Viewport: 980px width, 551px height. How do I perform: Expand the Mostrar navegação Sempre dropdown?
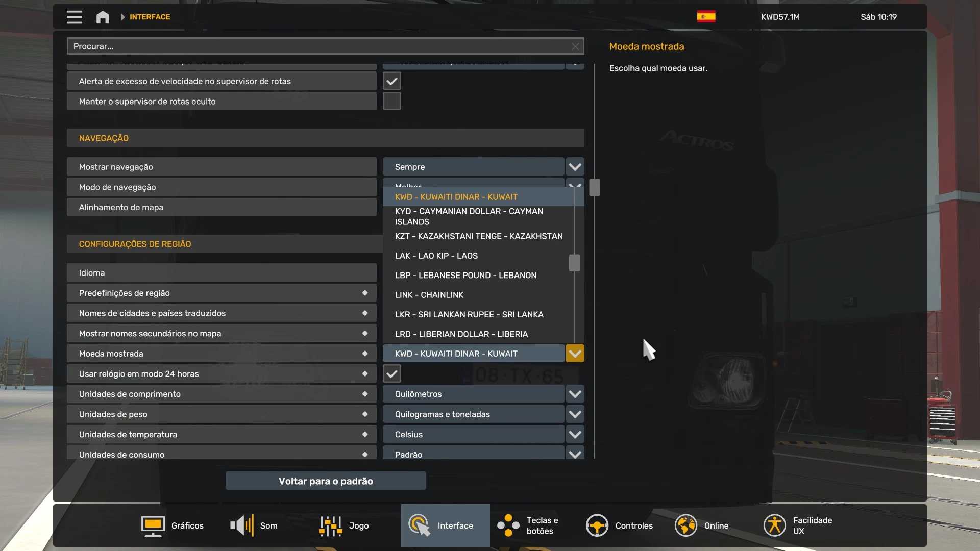pyautogui.click(x=575, y=167)
